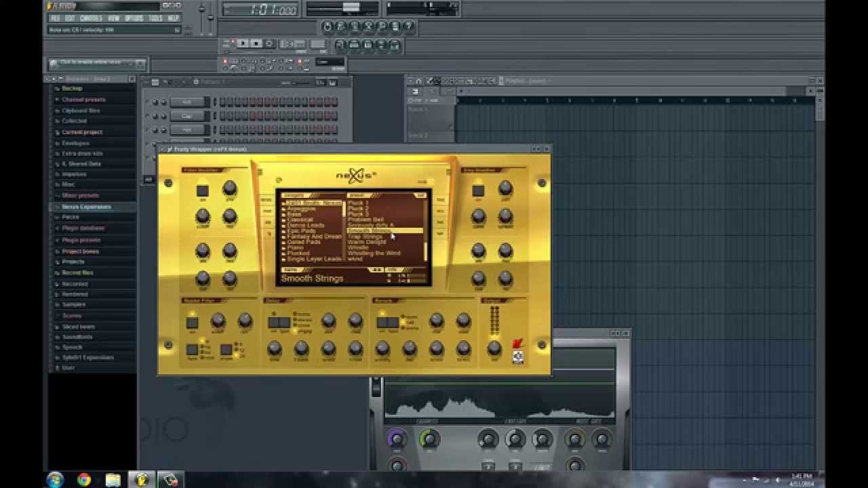The image size is (868, 488).
Task: Show the piano roll via shortcut icon
Action: click(368, 45)
